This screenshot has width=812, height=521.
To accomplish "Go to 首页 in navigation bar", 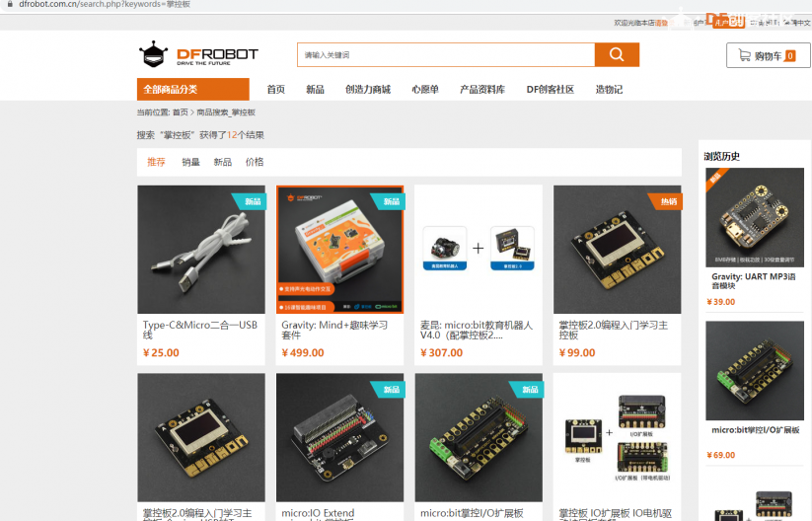I will [275, 89].
